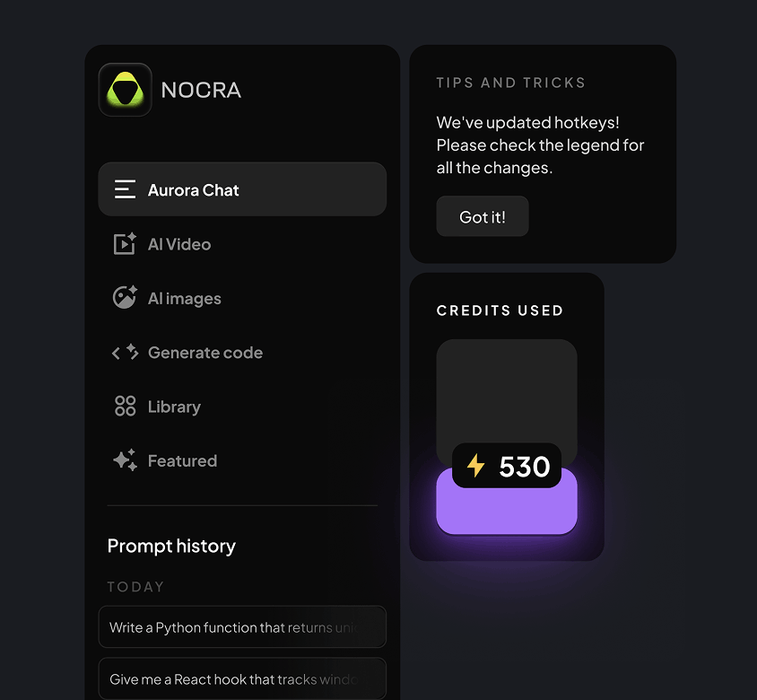Click the Got it! confirmation button
757x700 pixels.
[482, 215]
